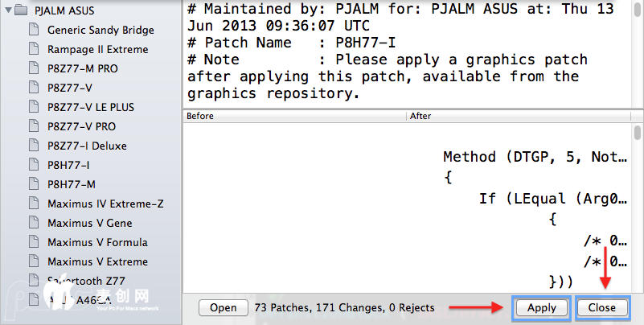The image size is (644, 325).
Task: Click the P8Z77-M PRO document icon
Action: (32, 68)
